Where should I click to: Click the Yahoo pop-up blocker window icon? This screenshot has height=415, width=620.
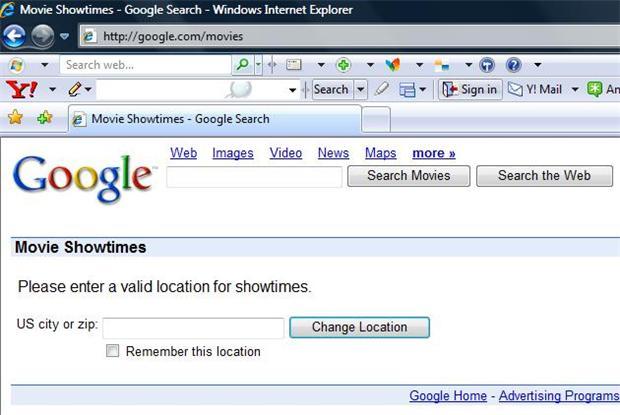pyautogui.click(x=407, y=90)
